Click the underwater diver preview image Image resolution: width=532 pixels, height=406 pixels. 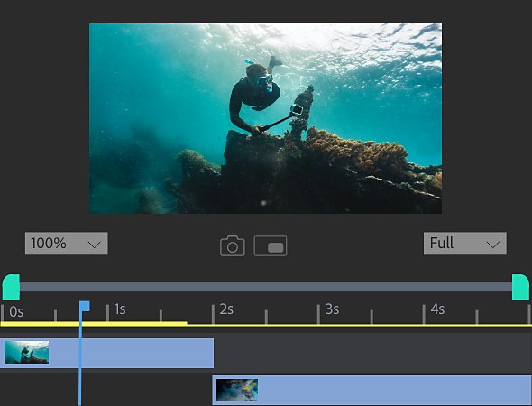(x=266, y=118)
